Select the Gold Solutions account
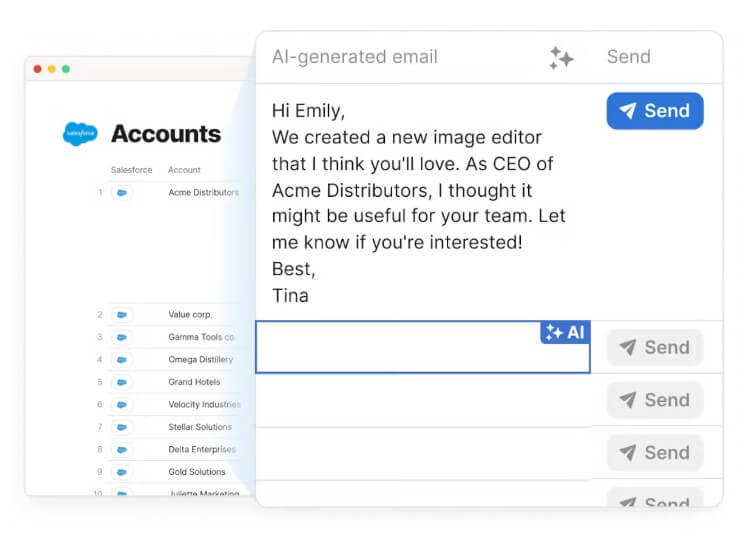 coord(197,472)
